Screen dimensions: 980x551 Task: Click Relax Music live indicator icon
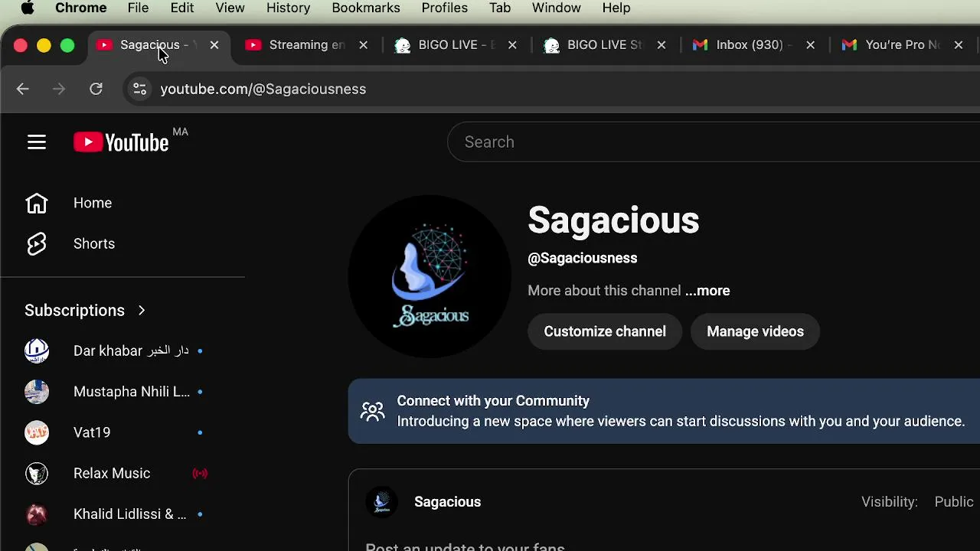click(x=200, y=474)
